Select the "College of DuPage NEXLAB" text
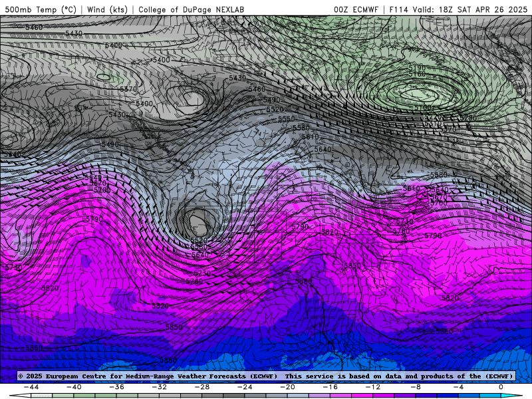Screen dimensions: 532x399 (x=191, y=9)
